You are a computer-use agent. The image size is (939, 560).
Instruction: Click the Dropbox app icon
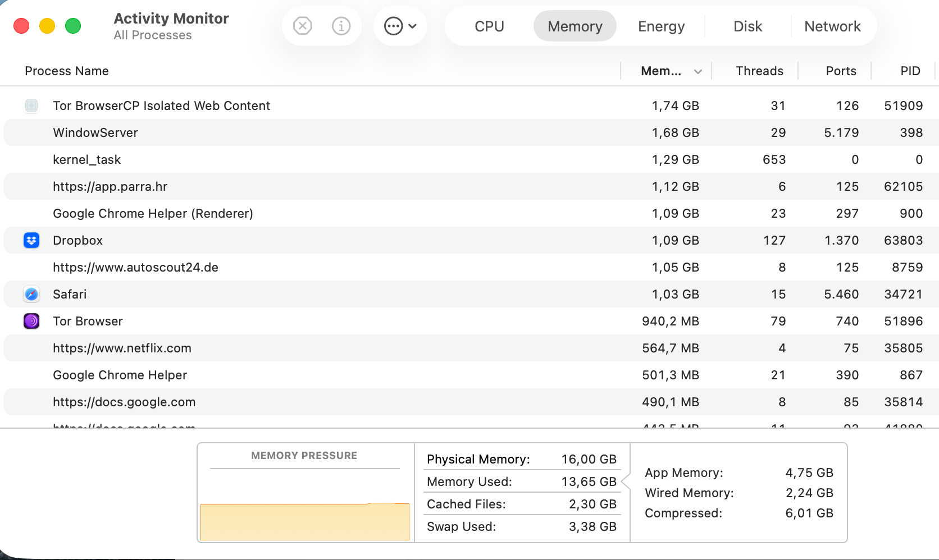coord(31,240)
